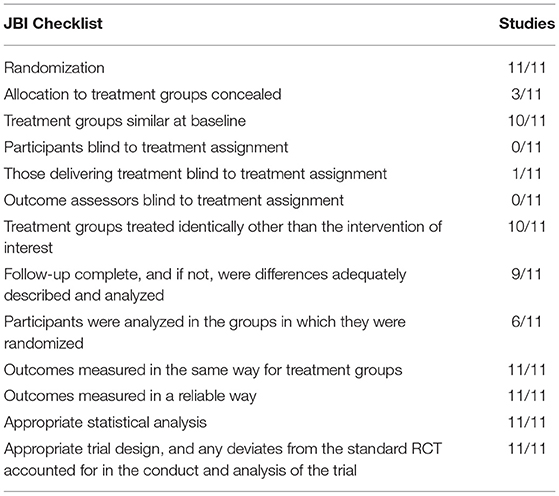Click the 6/11 value for analyzed participants
The image size is (559, 496).
(527, 322)
